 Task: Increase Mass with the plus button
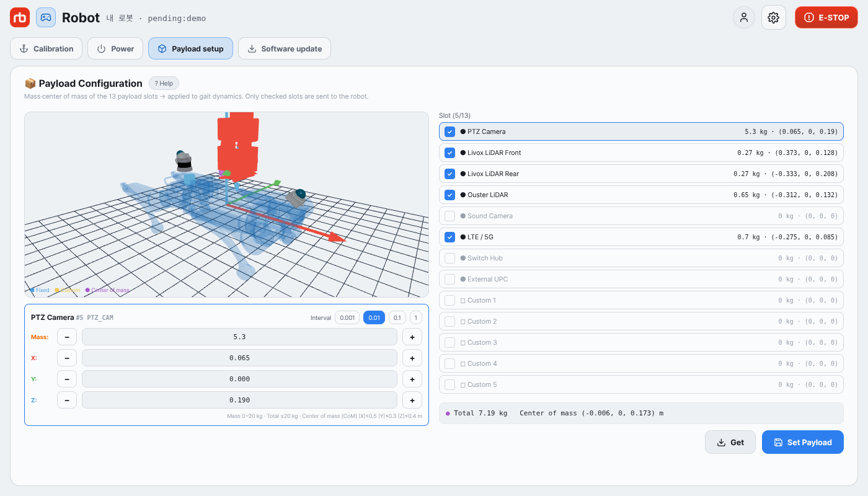pos(412,337)
